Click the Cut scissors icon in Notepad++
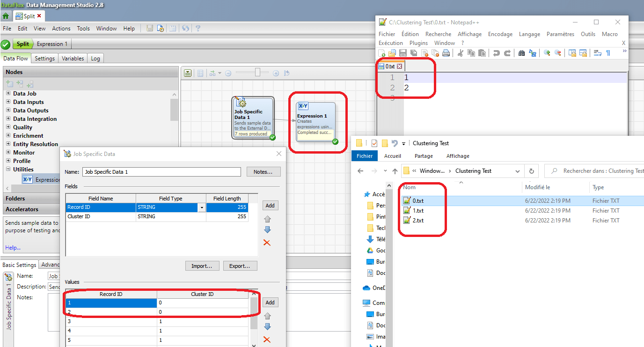The height and width of the screenshot is (347, 644). (x=461, y=53)
